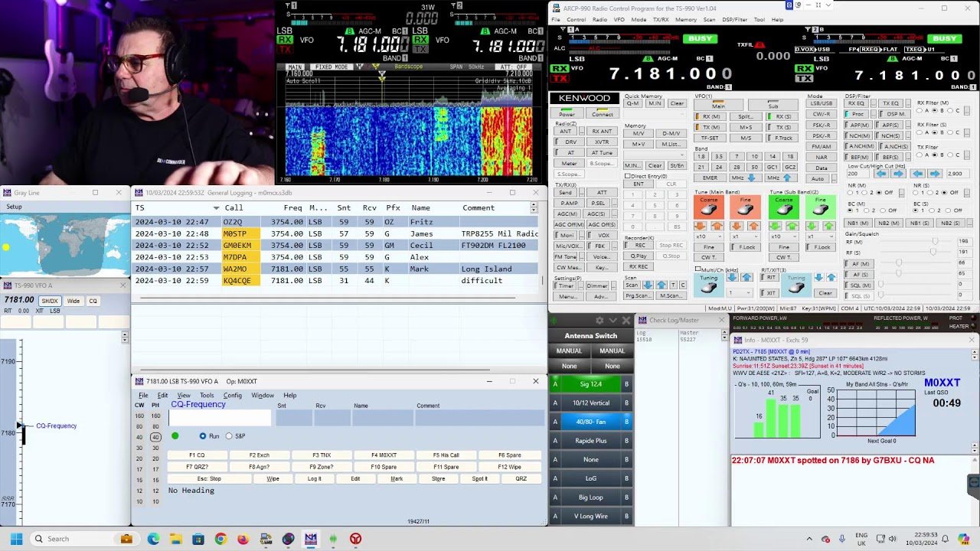
Task: Open Config menu in N1MM entry window
Action: click(233, 396)
